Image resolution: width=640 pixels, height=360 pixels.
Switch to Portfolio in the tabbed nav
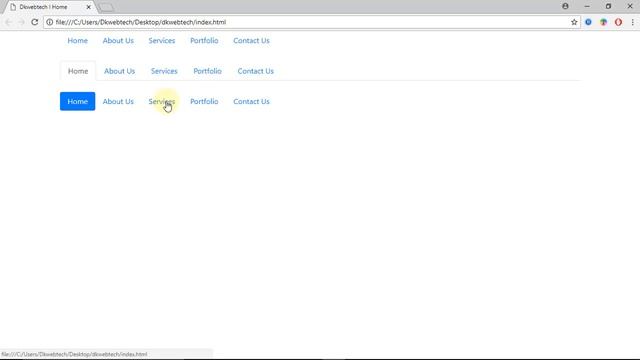pos(207,71)
